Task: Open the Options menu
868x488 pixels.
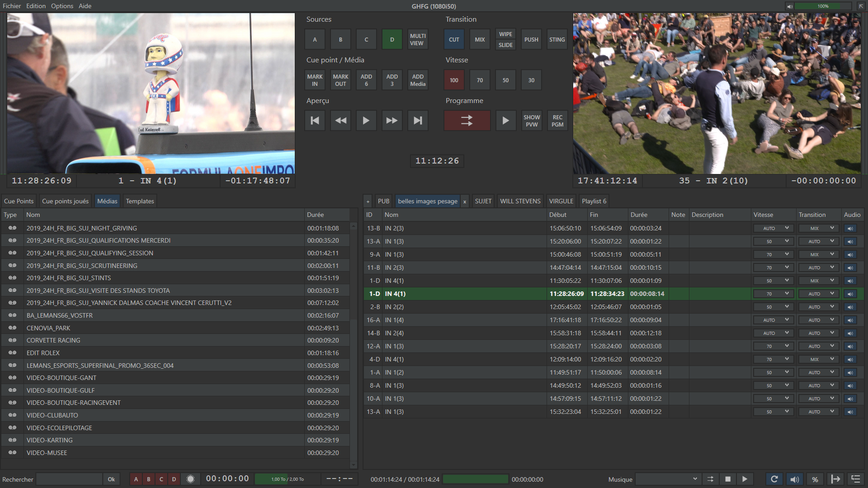Action: [62, 6]
